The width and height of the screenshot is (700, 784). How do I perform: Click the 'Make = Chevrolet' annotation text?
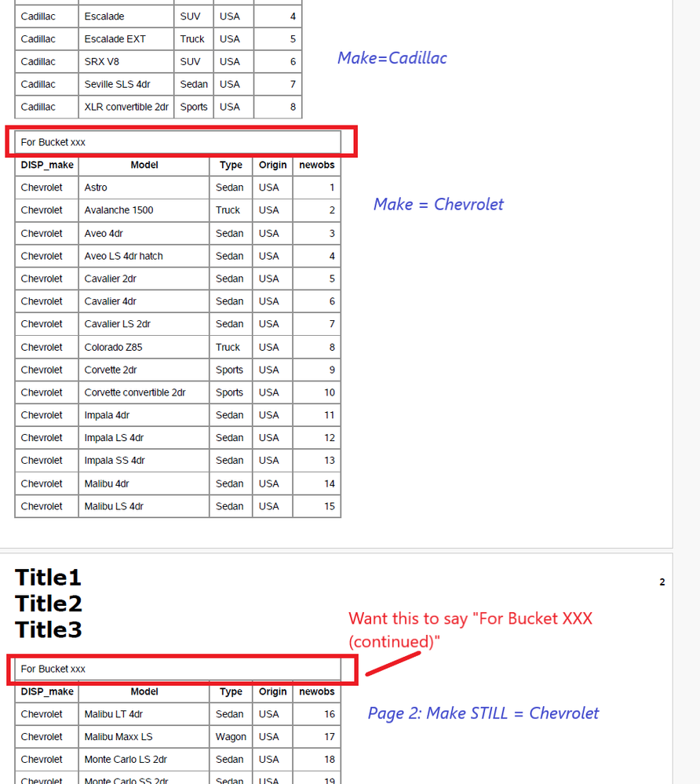(439, 204)
